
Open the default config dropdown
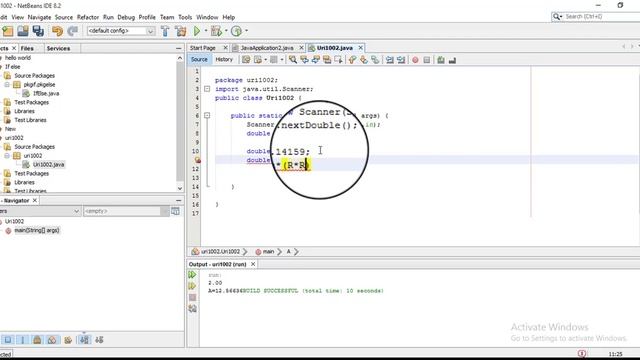click(x=150, y=31)
